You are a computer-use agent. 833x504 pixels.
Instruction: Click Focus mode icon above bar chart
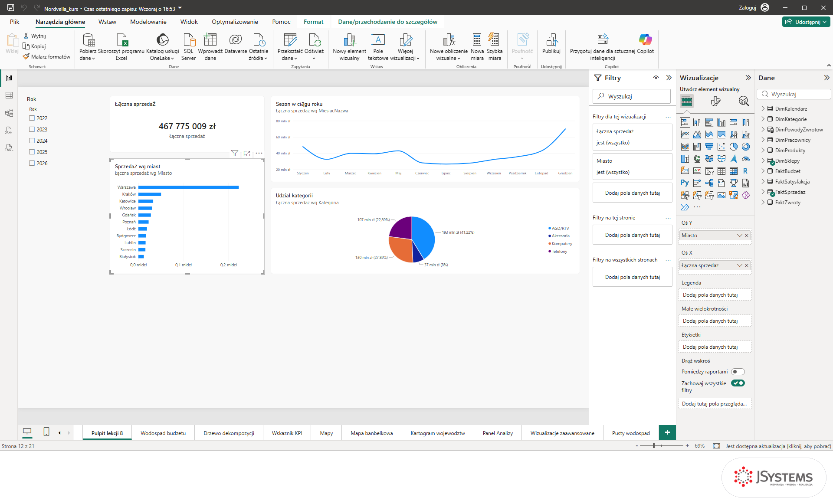pos(247,153)
